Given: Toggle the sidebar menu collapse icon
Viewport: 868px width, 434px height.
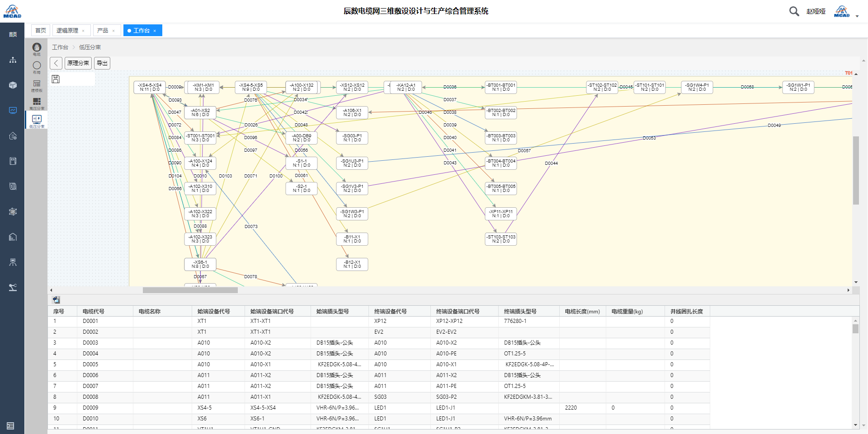Looking at the screenshot, I should [10, 425].
